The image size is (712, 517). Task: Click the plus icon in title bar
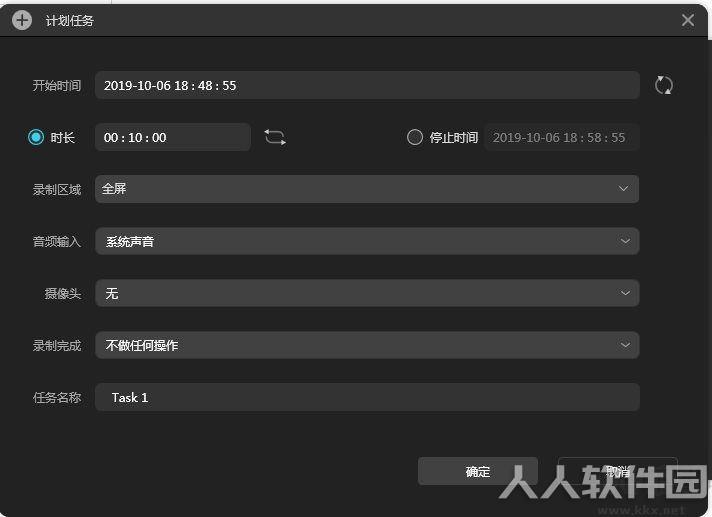[22, 20]
